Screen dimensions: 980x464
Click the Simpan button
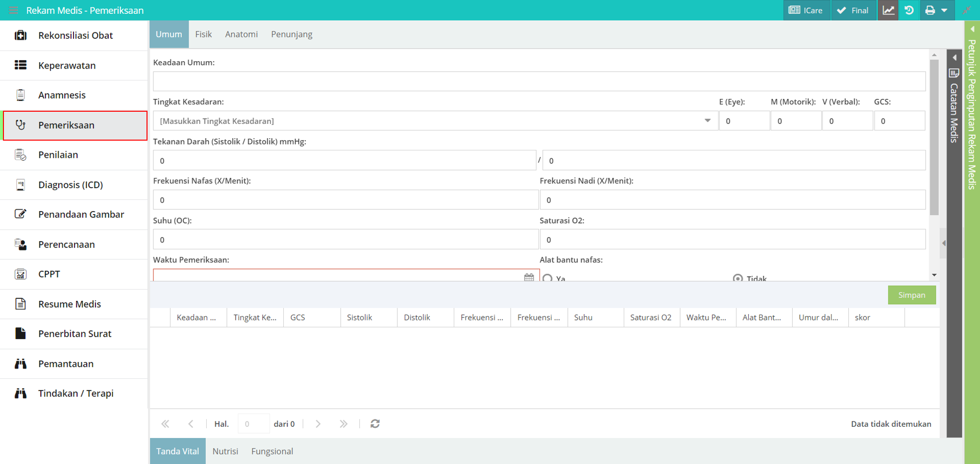tap(912, 295)
